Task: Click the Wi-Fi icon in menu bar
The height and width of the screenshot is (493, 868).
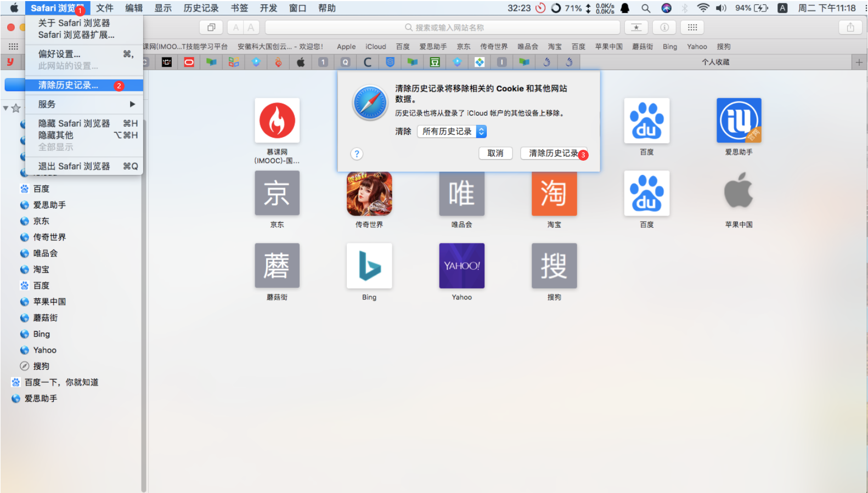Action: point(703,8)
